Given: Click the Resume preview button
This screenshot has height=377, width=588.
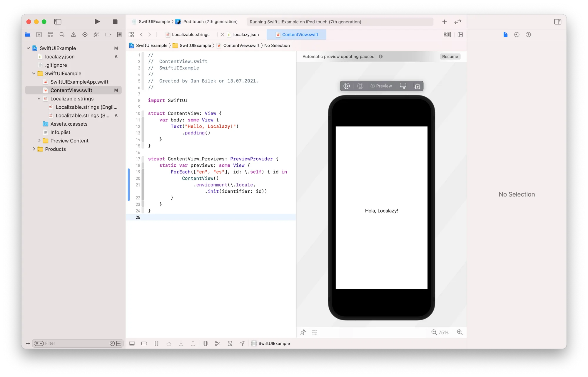Looking at the screenshot, I should click(450, 56).
